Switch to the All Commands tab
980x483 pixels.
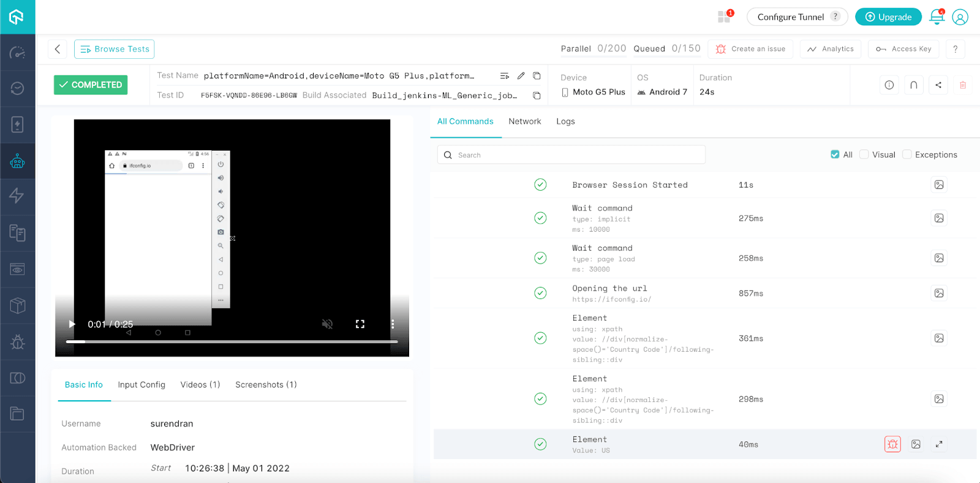[466, 121]
